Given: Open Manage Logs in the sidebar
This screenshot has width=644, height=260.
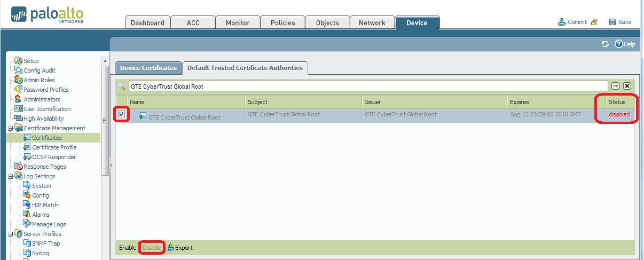Looking at the screenshot, I should (49, 224).
